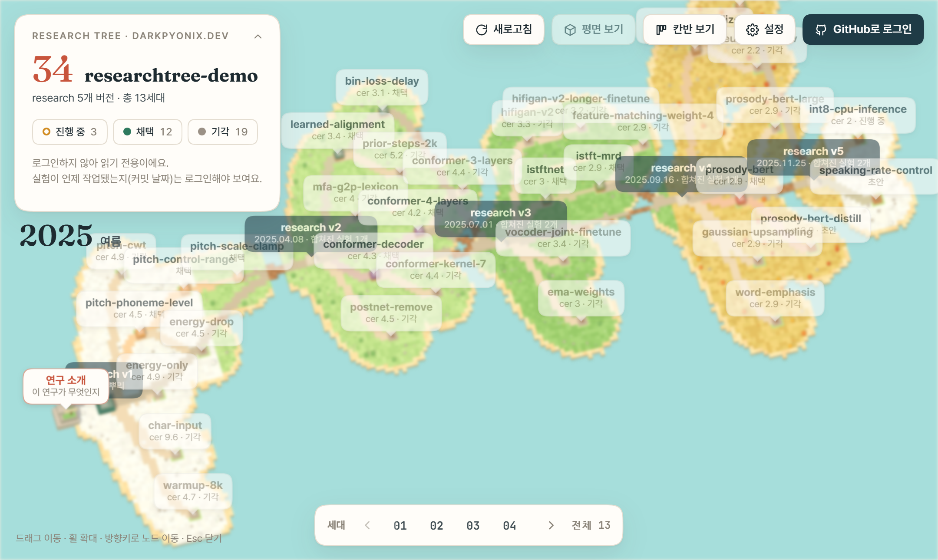Click the cube icon for 평면 보기
938x560 pixels.
click(570, 30)
